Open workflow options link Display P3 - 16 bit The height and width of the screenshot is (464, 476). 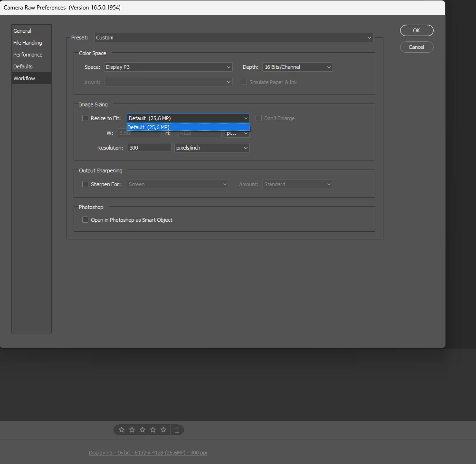pos(148,453)
